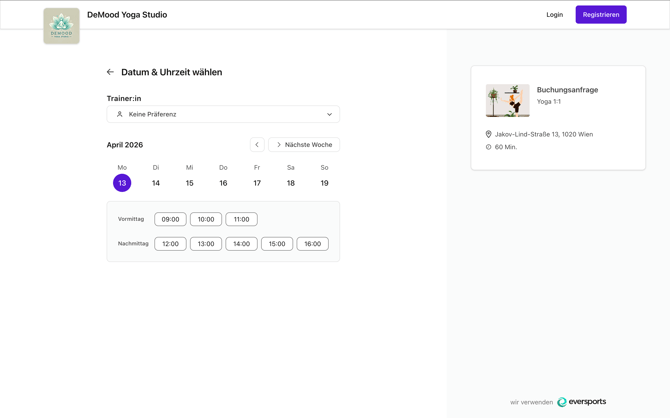
Task: Click the Nächste Woche button
Action: coord(304,144)
